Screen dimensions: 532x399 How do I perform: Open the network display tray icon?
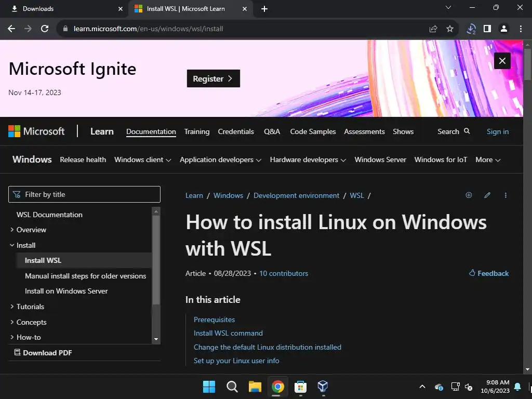[455, 387]
